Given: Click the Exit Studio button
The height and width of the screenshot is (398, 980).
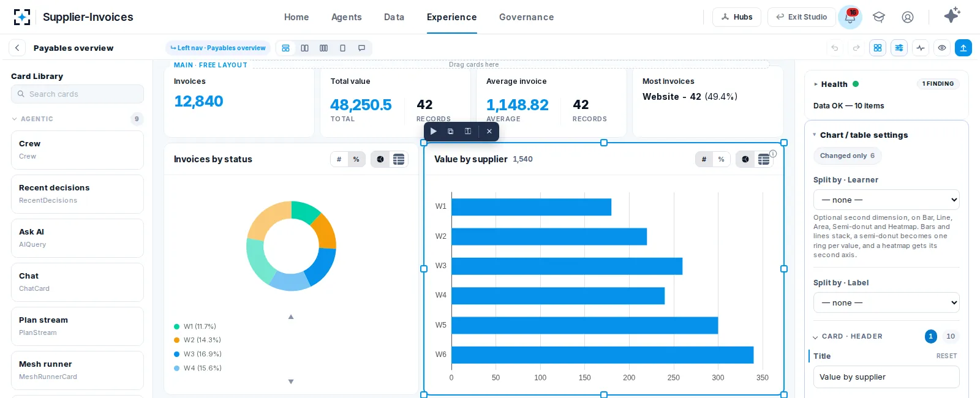Looking at the screenshot, I should pyautogui.click(x=801, y=17).
